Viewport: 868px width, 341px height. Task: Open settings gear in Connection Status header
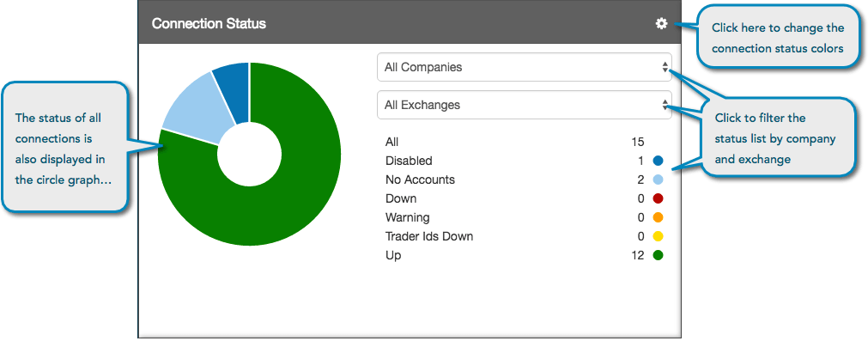(662, 23)
